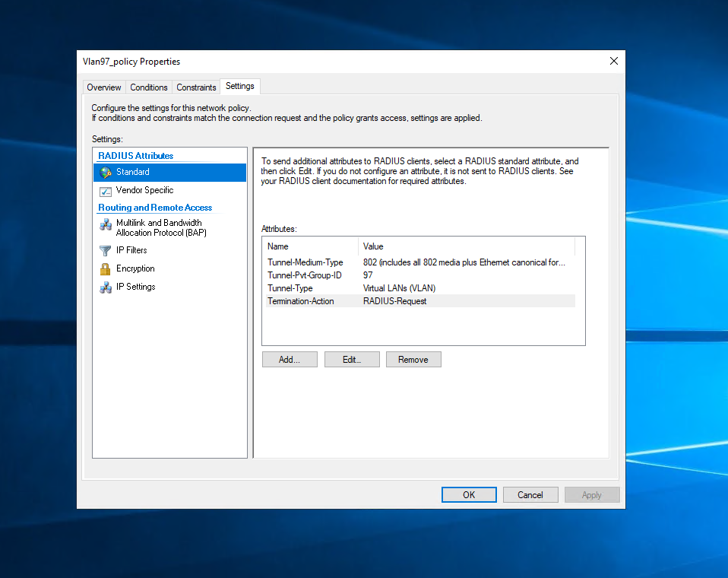The width and height of the screenshot is (728, 578).
Task: Click the 802 media type value text
Action: tap(464, 262)
